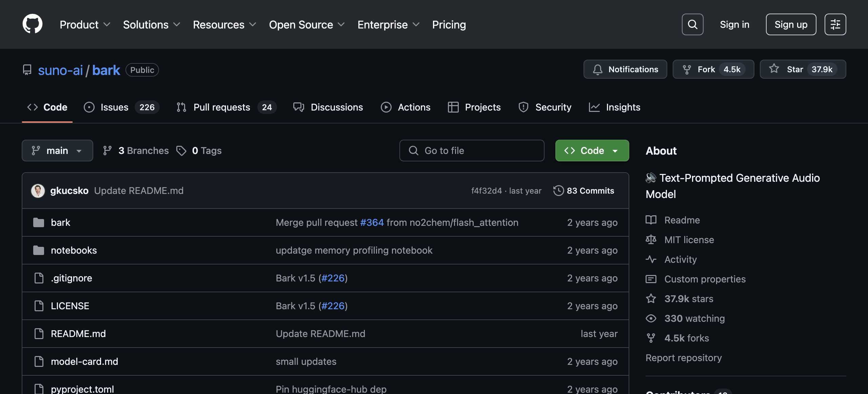Toggle Notifications for this repository
868x394 pixels.
coord(625,69)
